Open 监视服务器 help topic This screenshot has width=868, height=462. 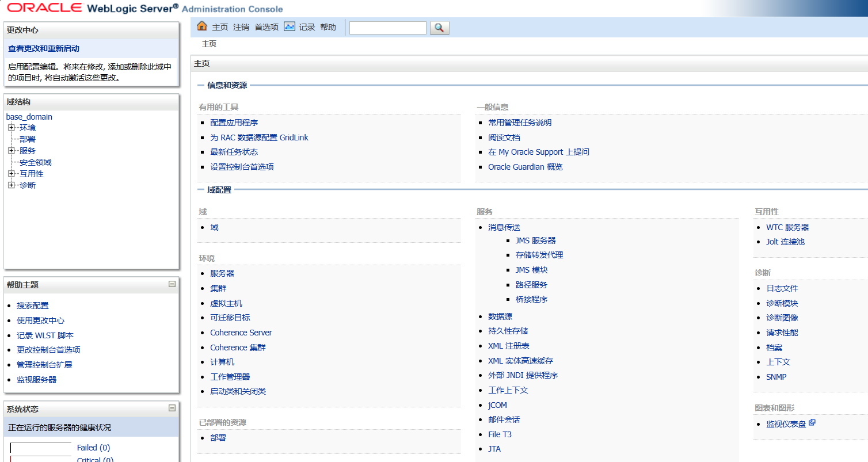pyautogui.click(x=37, y=380)
